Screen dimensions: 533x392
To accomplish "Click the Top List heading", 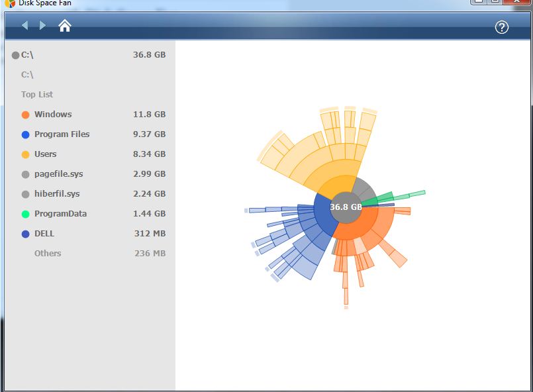I will click(37, 95).
